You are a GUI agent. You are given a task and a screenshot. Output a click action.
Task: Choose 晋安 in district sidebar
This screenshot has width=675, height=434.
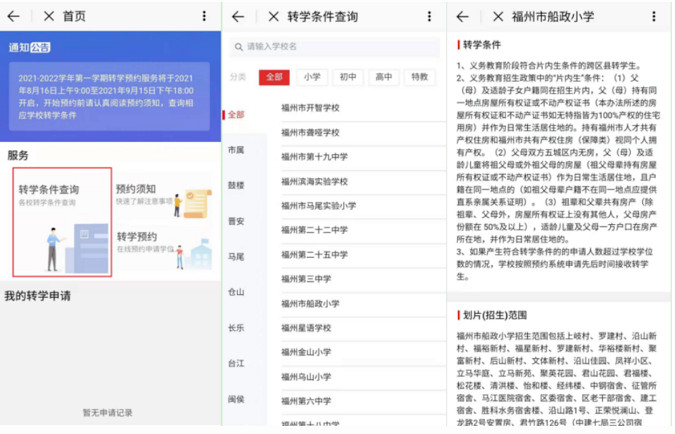[x=236, y=221]
